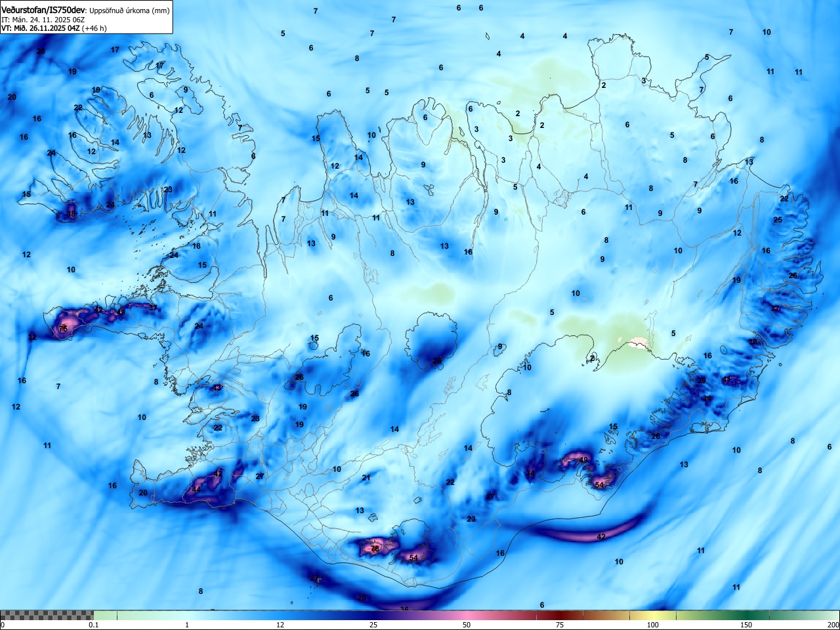The width and height of the screenshot is (840, 630).
Task: Click the 'Uppsöfnuð úrkoma (mm)' label
Action: pos(129,11)
